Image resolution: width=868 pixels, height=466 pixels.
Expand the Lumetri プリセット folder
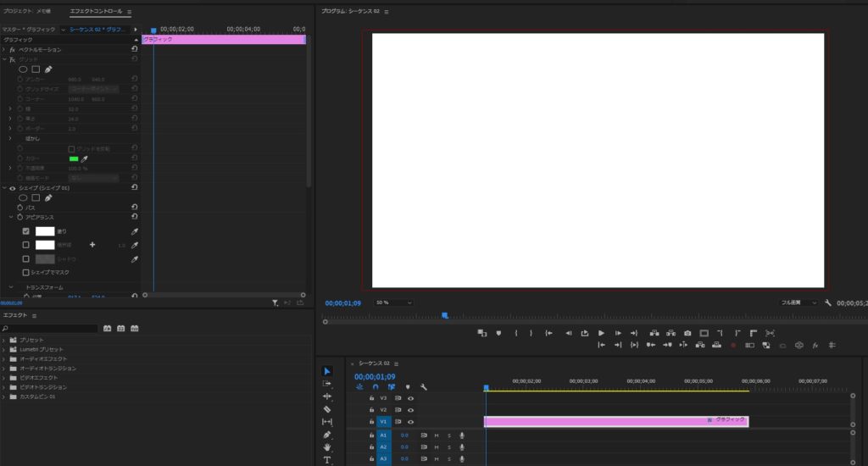tap(4, 349)
